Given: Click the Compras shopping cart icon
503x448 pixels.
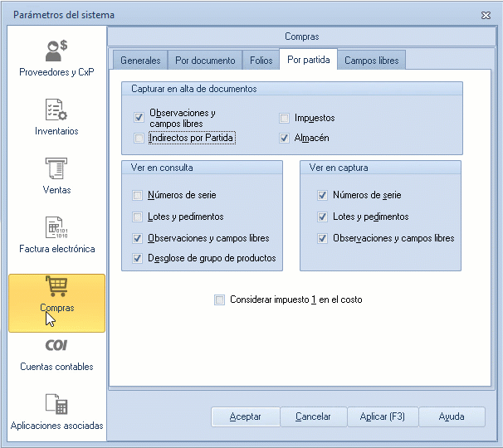Looking at the screenshot, I should click(56, 286).
